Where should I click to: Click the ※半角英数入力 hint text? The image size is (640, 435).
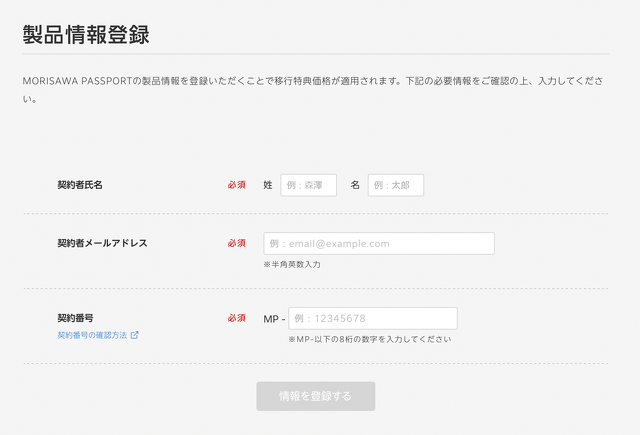(x=292, y=265)
